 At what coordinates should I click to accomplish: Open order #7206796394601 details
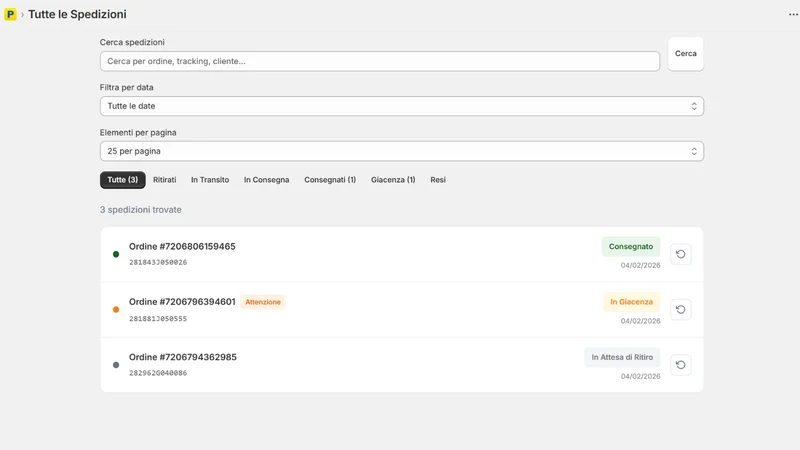182,302
